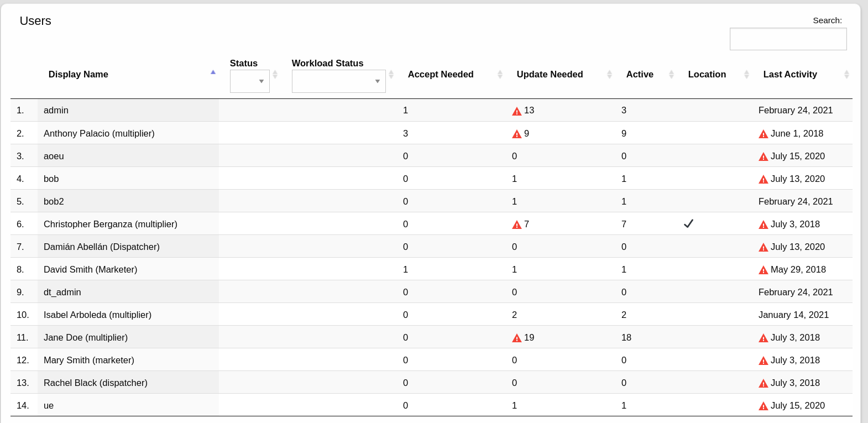
Task: Select the aoeu user name
Action: click(54, 156)
